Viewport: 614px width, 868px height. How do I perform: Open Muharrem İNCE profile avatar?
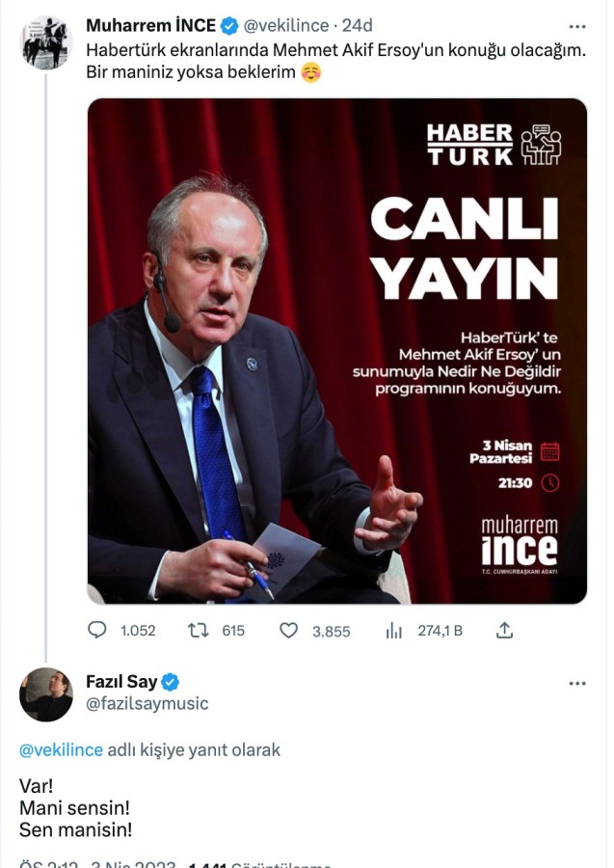point(45,43)
